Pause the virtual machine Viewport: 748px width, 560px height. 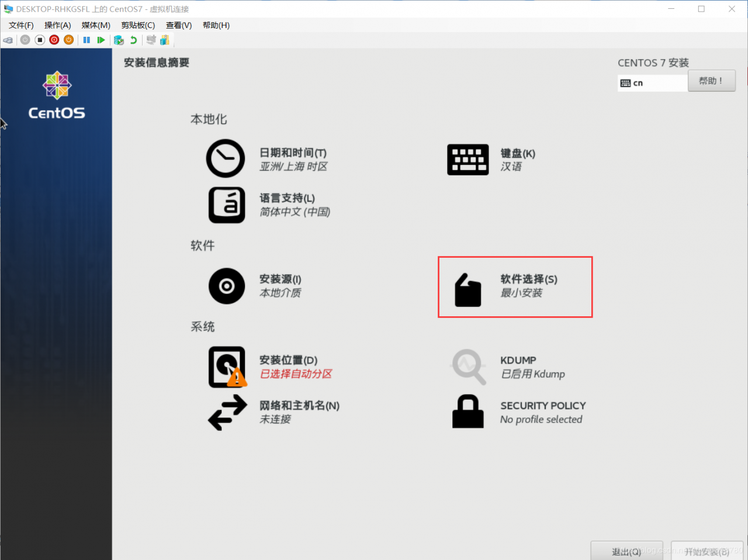pos(86,40)
